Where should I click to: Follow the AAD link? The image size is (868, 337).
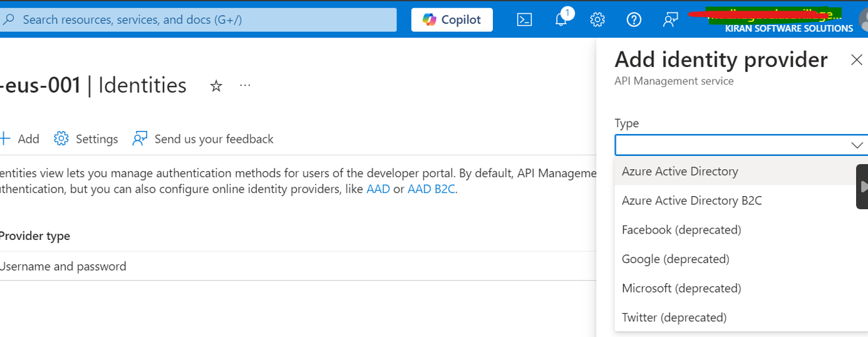(378, 189)
